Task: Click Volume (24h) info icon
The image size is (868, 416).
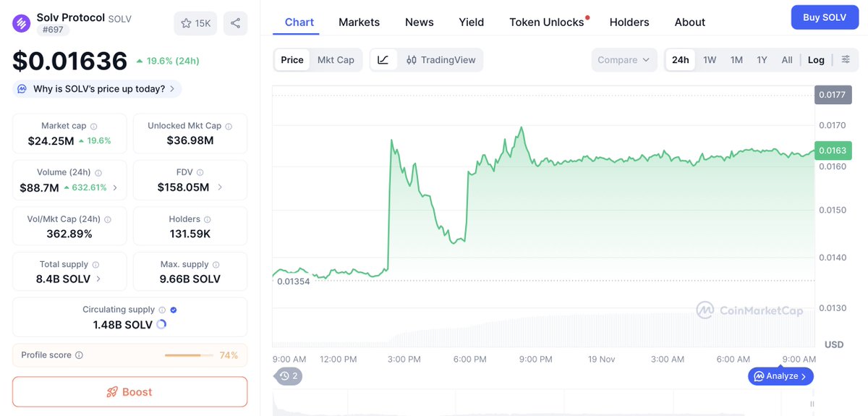Action: click(x=98, y=173)
